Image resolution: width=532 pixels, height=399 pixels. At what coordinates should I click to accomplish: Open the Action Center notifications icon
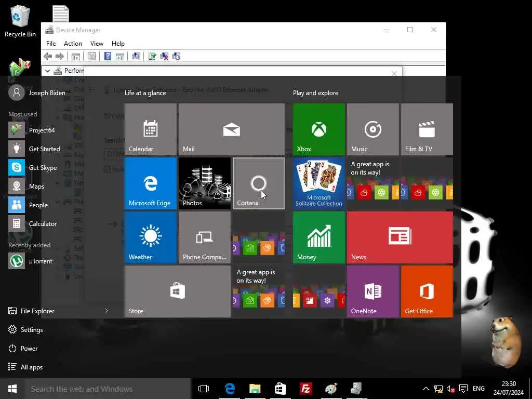463,389
